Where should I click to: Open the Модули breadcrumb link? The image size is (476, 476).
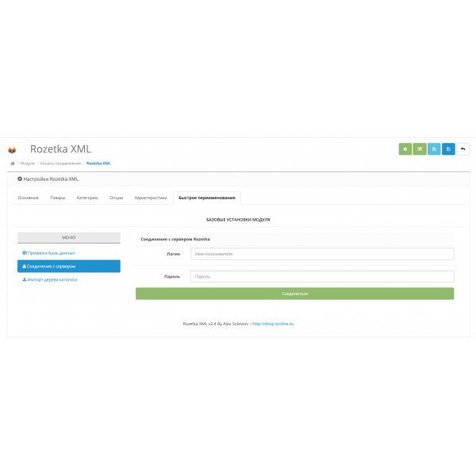[x=28, y=163]
